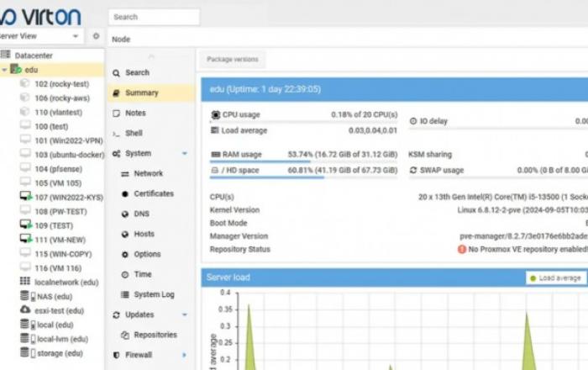
Task: Select local-lvm (edu) storage icon
Action: tap(28, 339)
